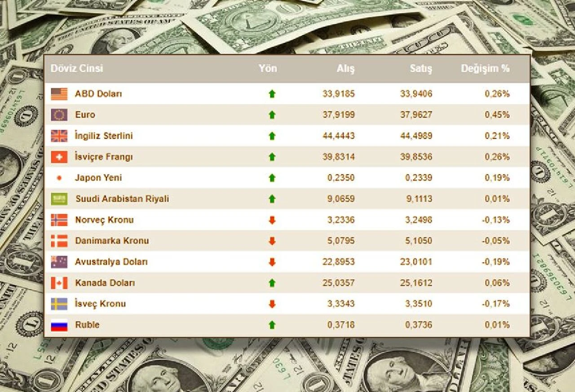The width and height of the screenshot is (575, 392).
Task: Sort by the Değişim % column header
Action: coord(486,69)
